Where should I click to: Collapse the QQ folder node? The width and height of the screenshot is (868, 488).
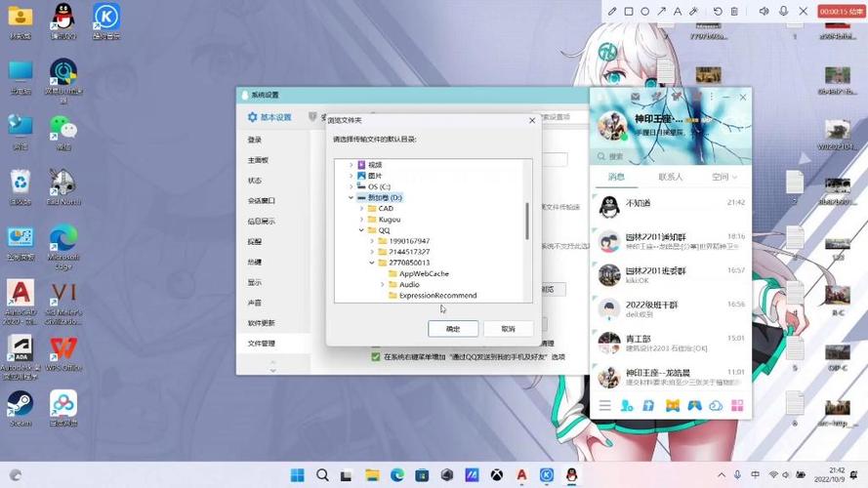pyautogui.click(x=361, y=230)
